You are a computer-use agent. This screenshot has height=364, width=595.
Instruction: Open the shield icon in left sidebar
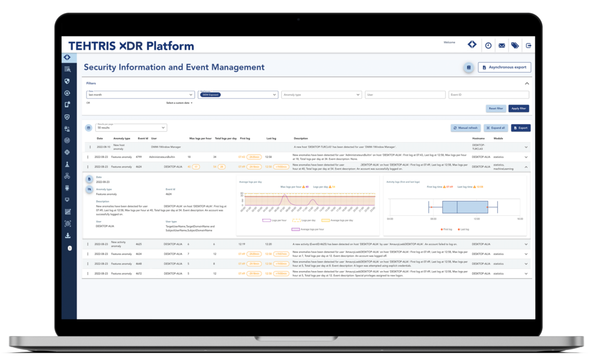[67, 81]
